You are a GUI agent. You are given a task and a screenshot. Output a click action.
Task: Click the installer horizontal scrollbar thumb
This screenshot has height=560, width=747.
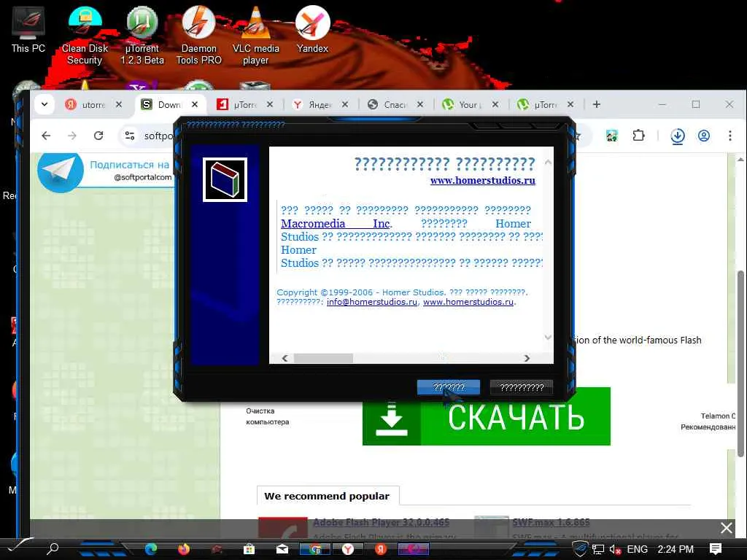point(323,358)
